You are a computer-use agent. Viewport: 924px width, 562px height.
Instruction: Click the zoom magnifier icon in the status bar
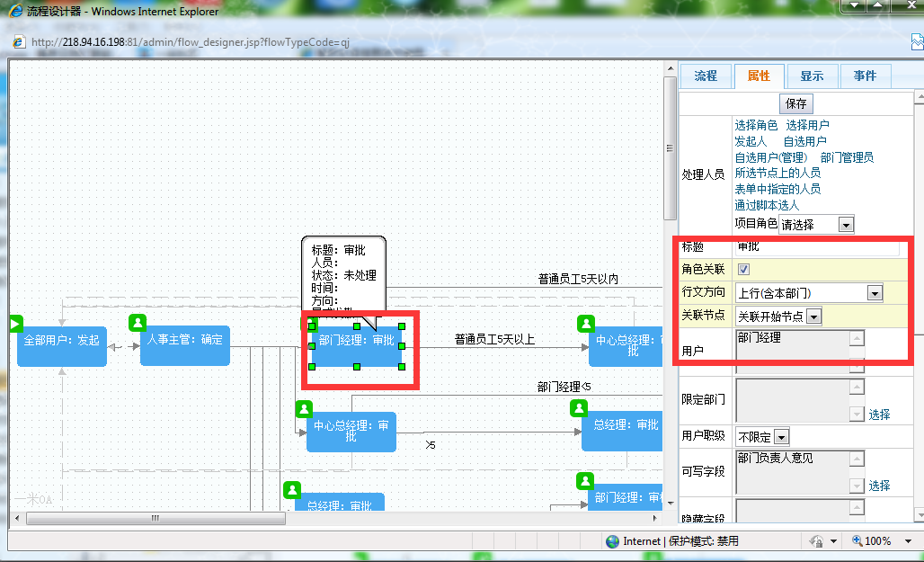[857, 540]
